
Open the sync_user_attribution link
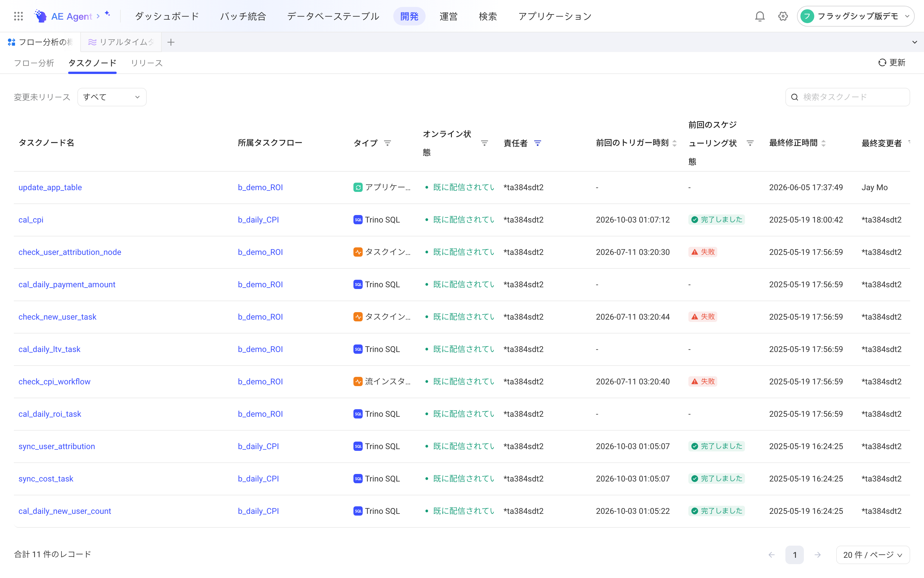[x=57, y=447]
